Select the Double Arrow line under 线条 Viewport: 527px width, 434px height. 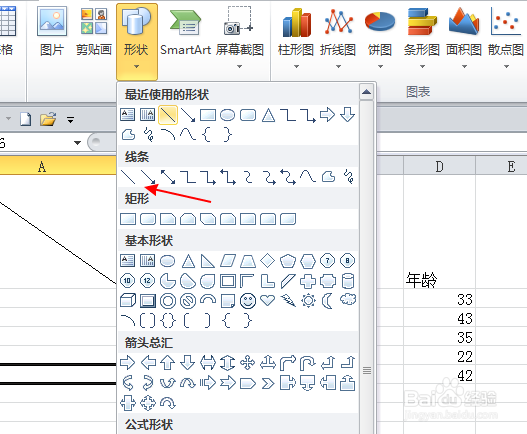(x=168, y=177)
